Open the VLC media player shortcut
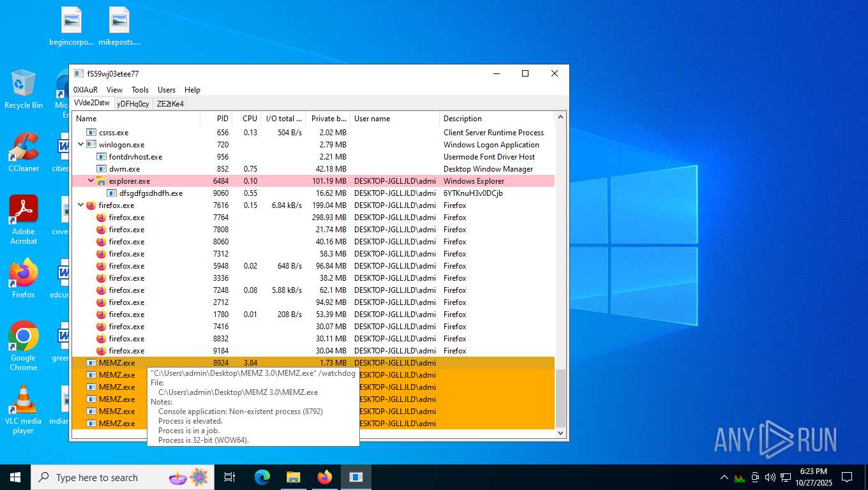This screenshot has width=868, height=490. point(24,408)
